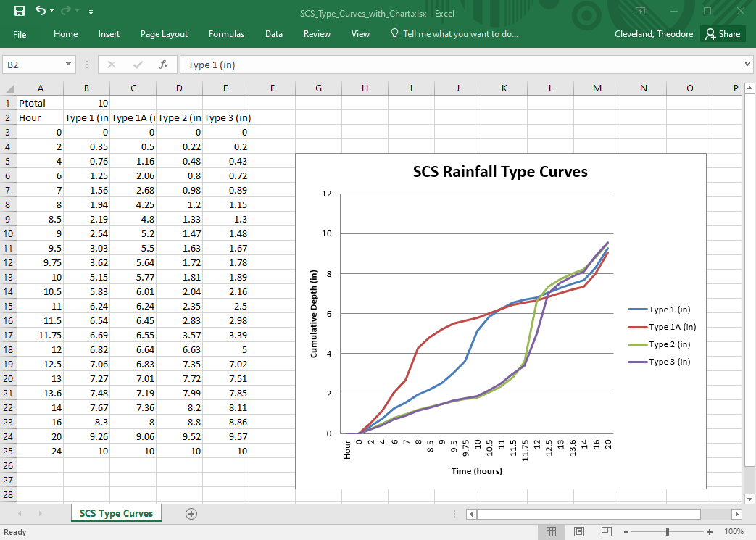756x540 pixels.
Task: Click the Insert Function fx icon
Action: pos(164,65)
